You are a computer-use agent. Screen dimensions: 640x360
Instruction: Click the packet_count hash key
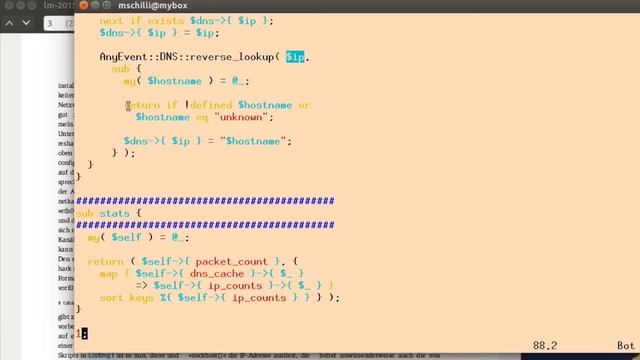pos(231,261)
